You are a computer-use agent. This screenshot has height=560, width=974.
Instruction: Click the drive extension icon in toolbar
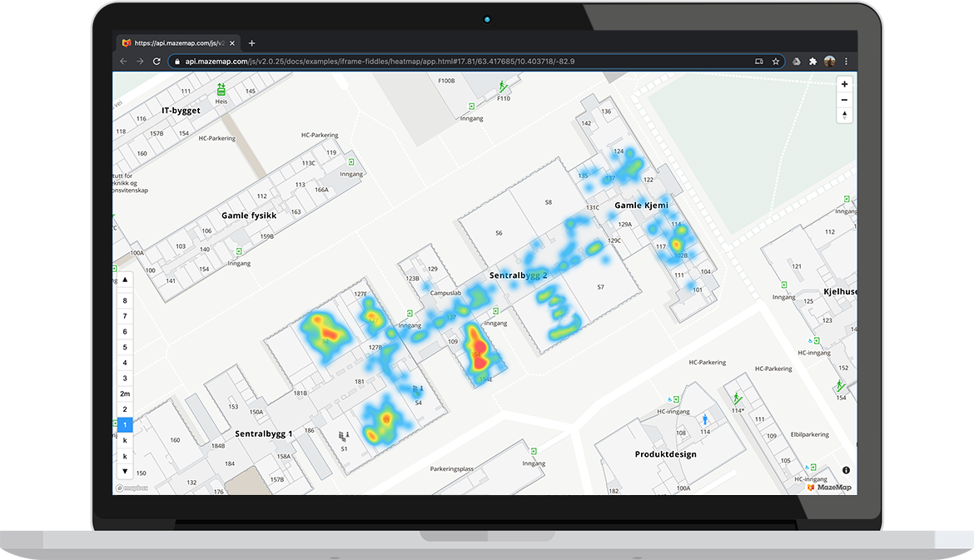point(797,62)
